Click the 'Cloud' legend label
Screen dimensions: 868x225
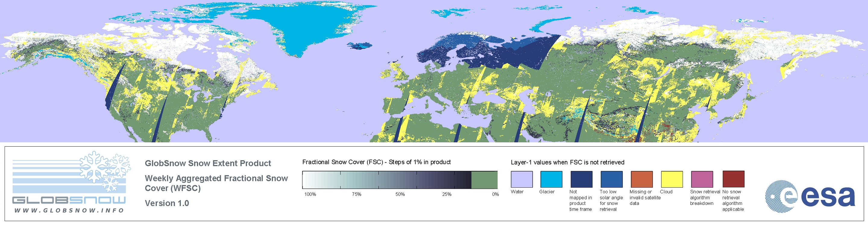666,192
